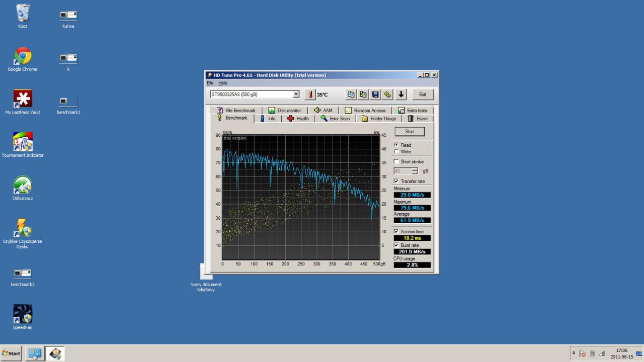The height and width of the screenshot is (362, 644).
Task: Open options via the yellow wrench icon
Action: pos(387,94)
